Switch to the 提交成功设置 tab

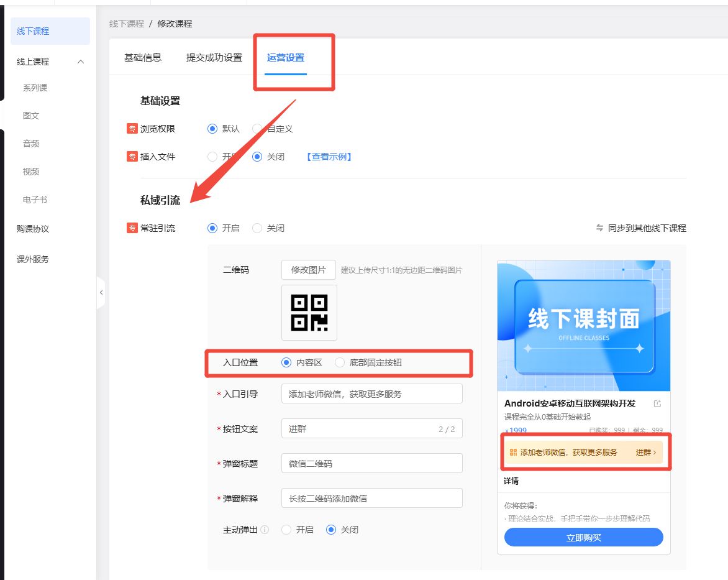click(214, 58)
